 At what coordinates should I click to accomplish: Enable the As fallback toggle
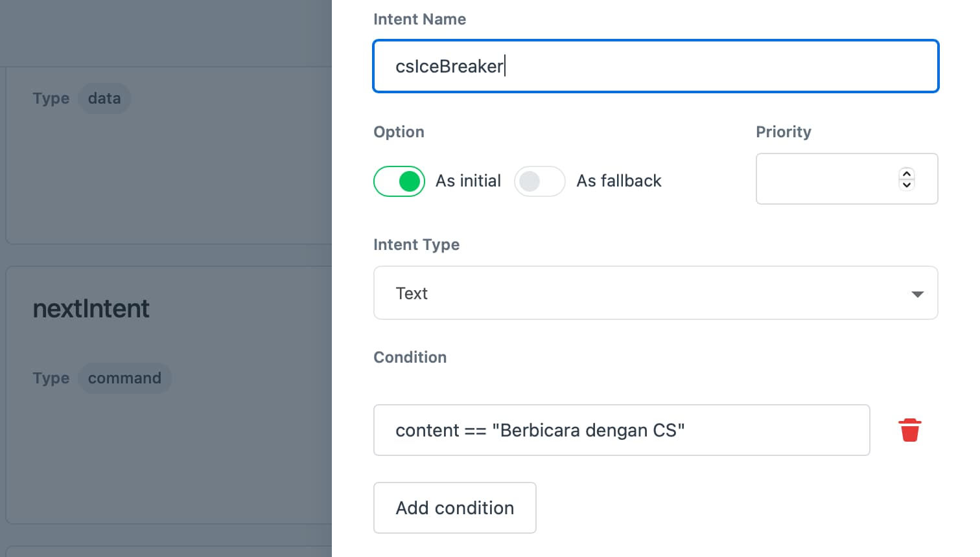pos(539,181)
